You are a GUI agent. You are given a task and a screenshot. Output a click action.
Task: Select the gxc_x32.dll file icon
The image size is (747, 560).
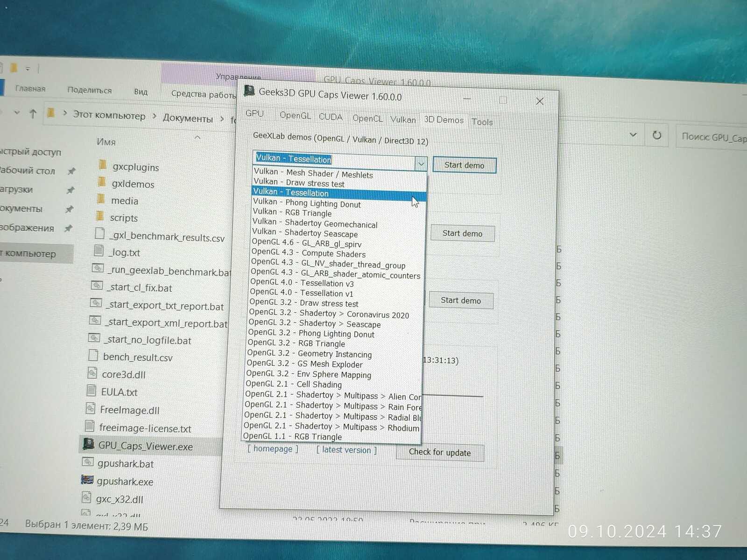[86, 497]
